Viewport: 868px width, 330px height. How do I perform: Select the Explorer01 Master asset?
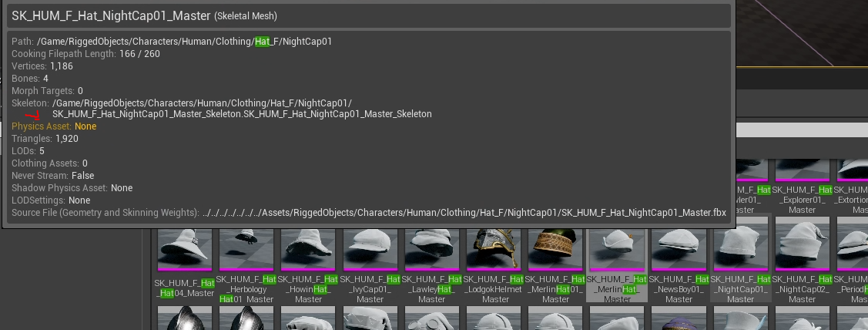tap(802, 187)
